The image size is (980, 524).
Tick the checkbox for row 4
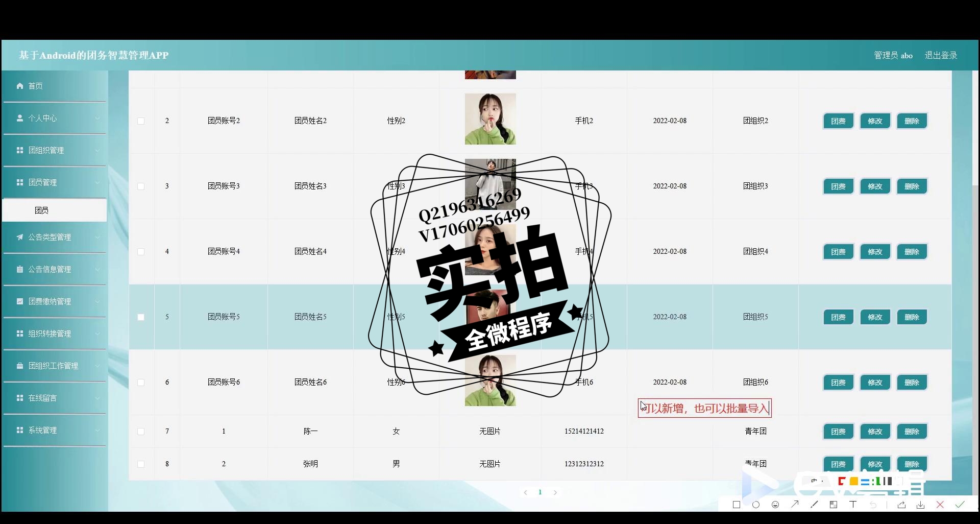[x=141, y=252]
